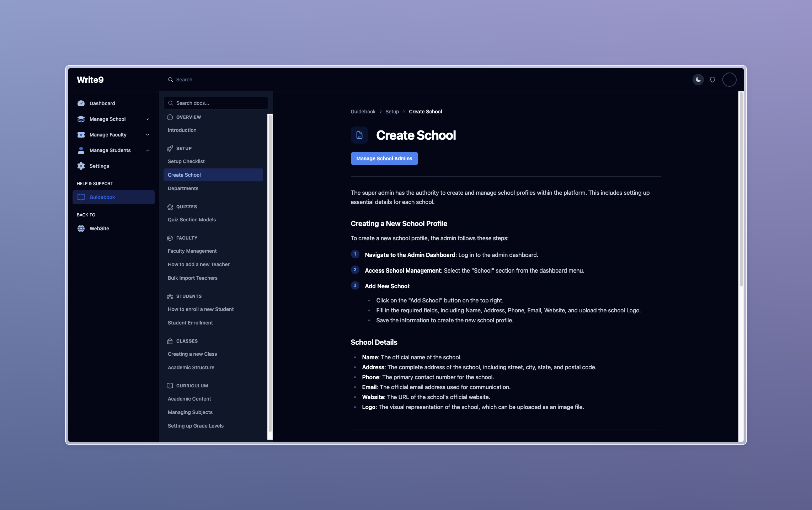Viewport: 812px width, 510px height.
Task: Click the WebSite globe icon
Action: (81, 229)
